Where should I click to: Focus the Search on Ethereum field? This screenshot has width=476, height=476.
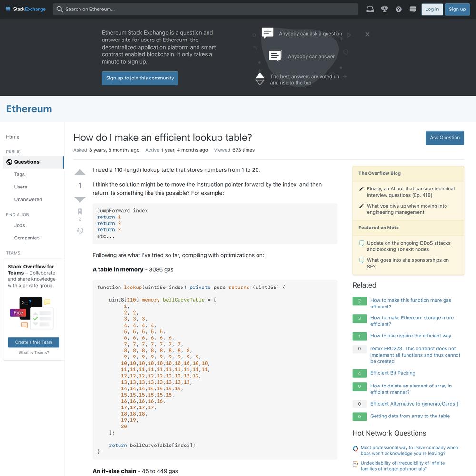206,9
